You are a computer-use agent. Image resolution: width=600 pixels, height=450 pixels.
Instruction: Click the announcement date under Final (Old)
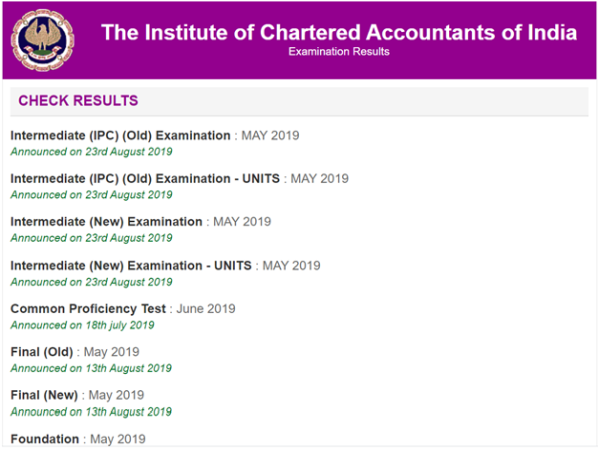(x=91, y=368)
